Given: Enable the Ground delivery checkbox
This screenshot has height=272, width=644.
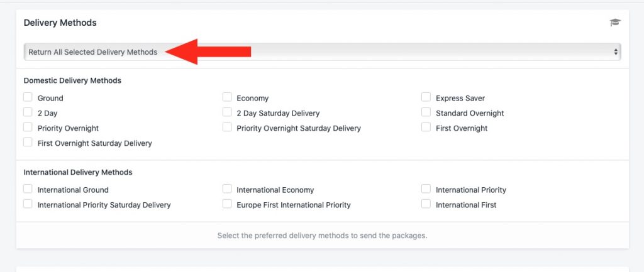Looking at the screenshot, I should point(28,97).
